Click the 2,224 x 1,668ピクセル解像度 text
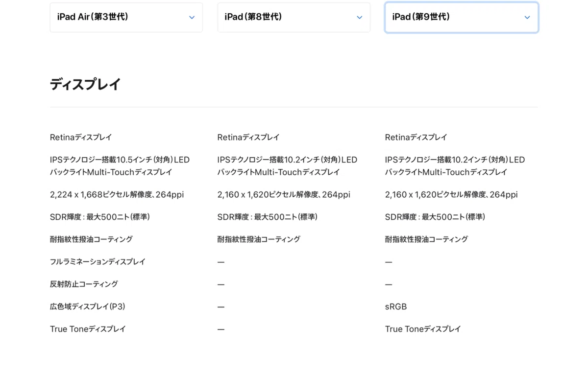 pyautogui.click(x=117, y=194)
